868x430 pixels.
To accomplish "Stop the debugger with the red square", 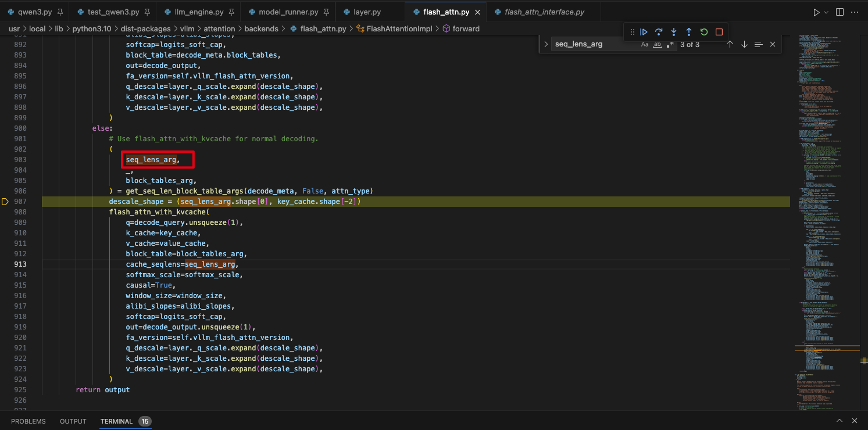I will (x=719, y=32).
